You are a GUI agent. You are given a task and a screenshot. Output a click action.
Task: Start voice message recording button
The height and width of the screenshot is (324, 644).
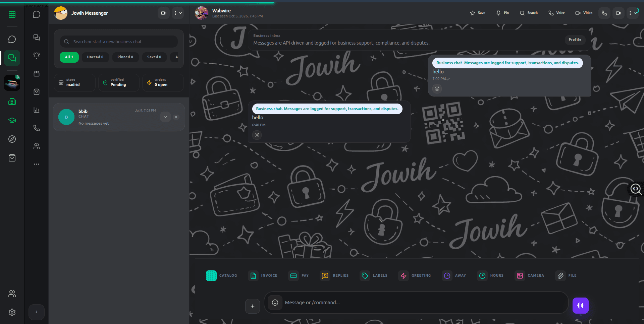580,306
